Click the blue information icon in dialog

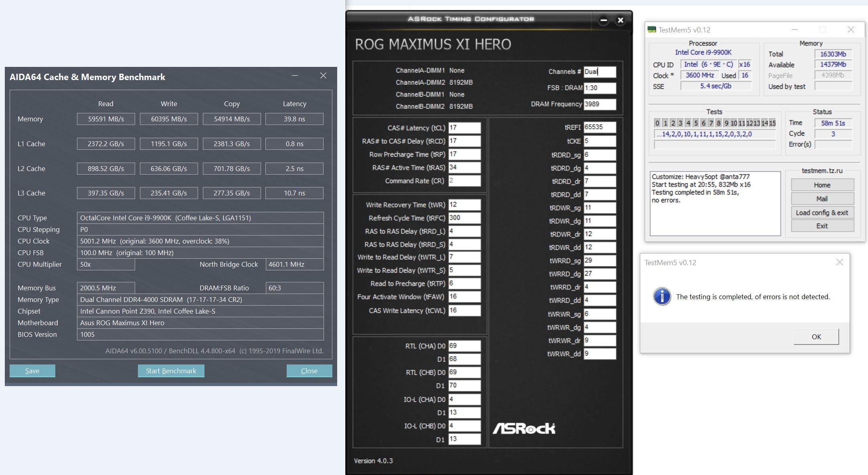point(662,297)
